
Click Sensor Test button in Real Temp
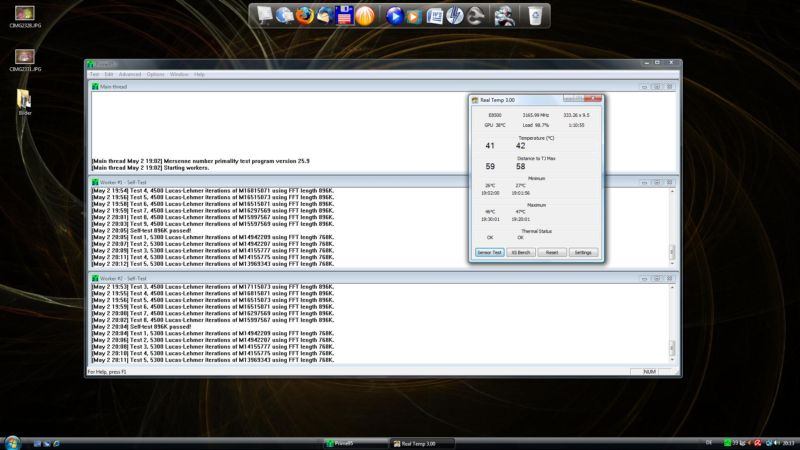489,253
